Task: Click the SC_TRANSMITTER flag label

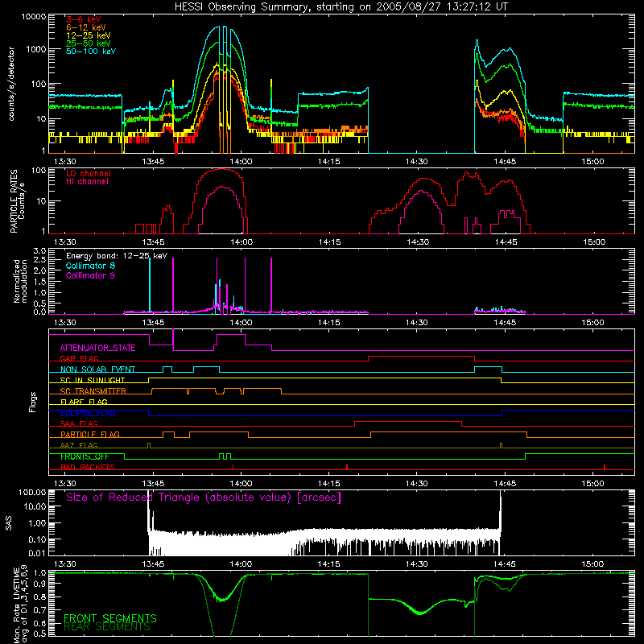Action: [x=93, y=391]
